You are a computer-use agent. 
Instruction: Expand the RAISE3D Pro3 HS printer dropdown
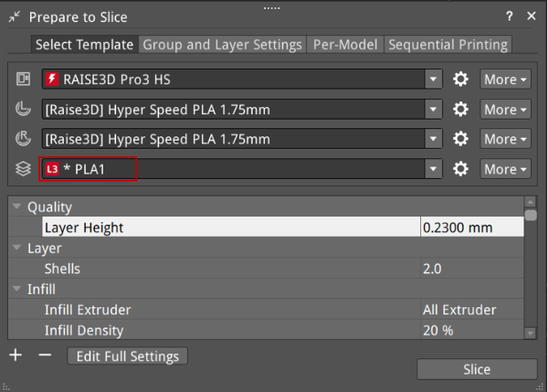[x=434, y=79]
